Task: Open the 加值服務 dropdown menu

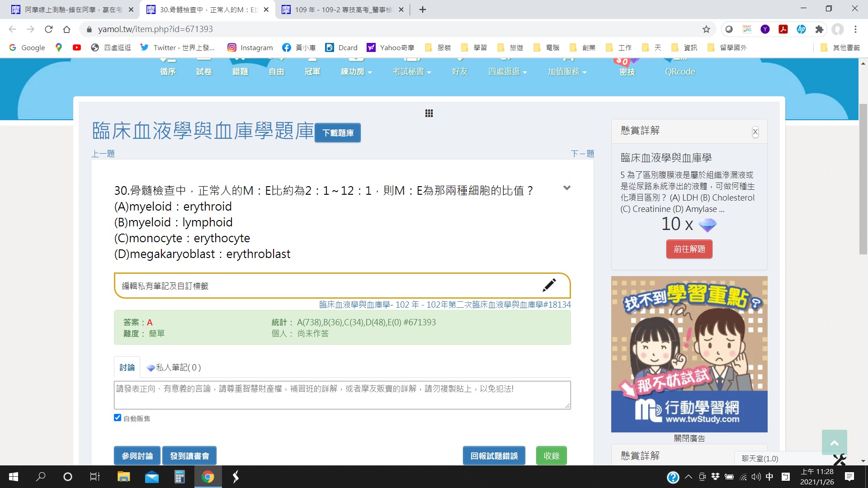Action: click(567, 71)
